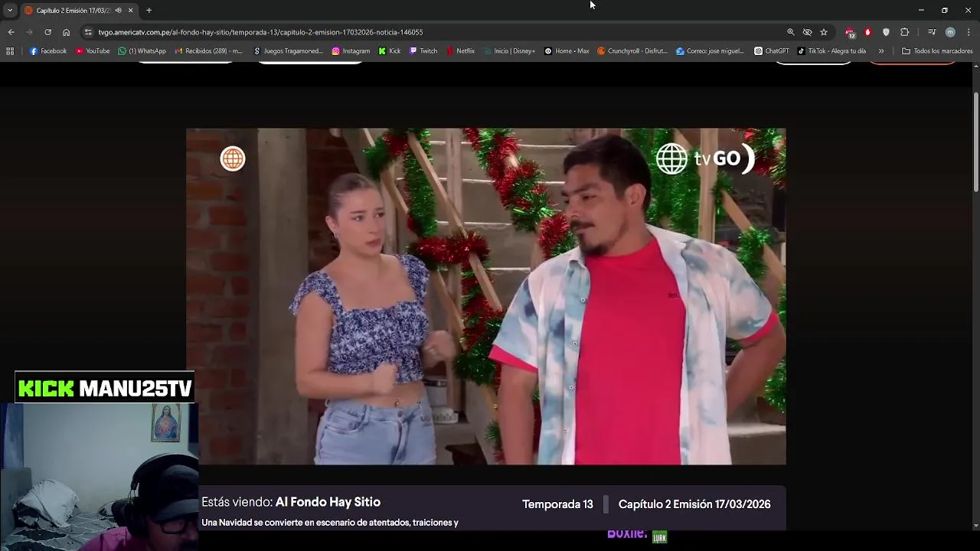Open the Facebook bookmark
The height and width of the screenshot is (551, 980).
click(48, 51)
